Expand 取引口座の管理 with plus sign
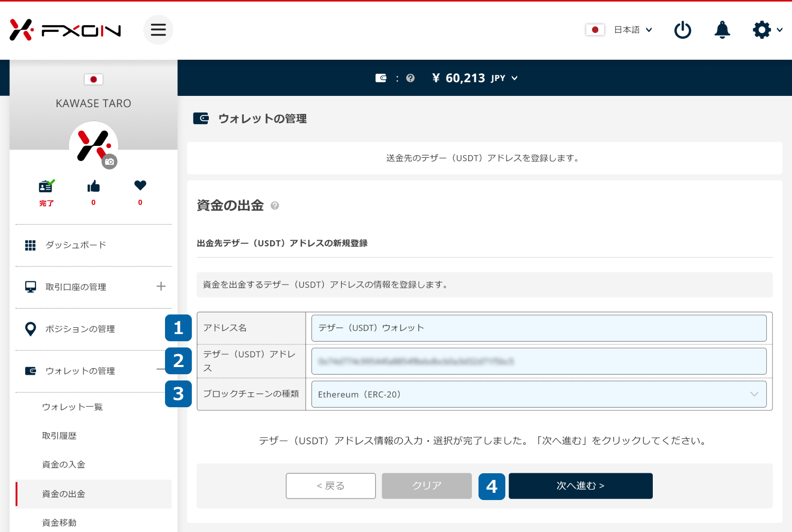The height and width of the screenshot is (532, 792). (161, 287)
